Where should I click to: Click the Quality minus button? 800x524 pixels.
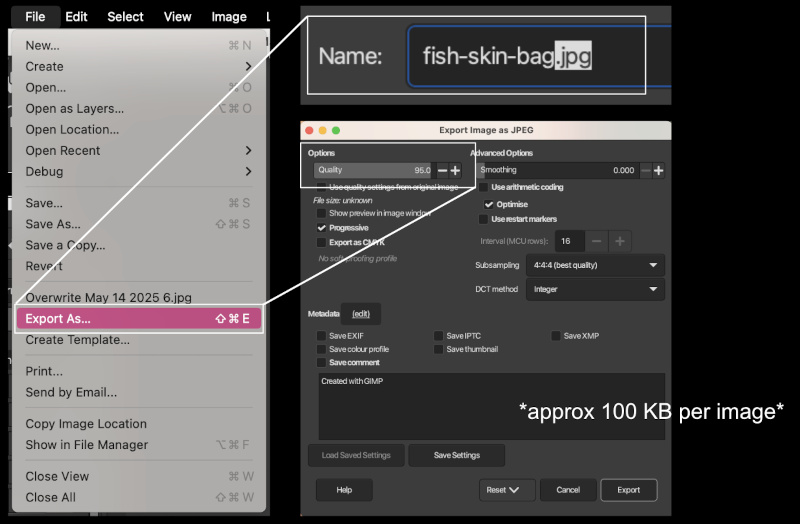pyautogui.click(x=442, y=171)
